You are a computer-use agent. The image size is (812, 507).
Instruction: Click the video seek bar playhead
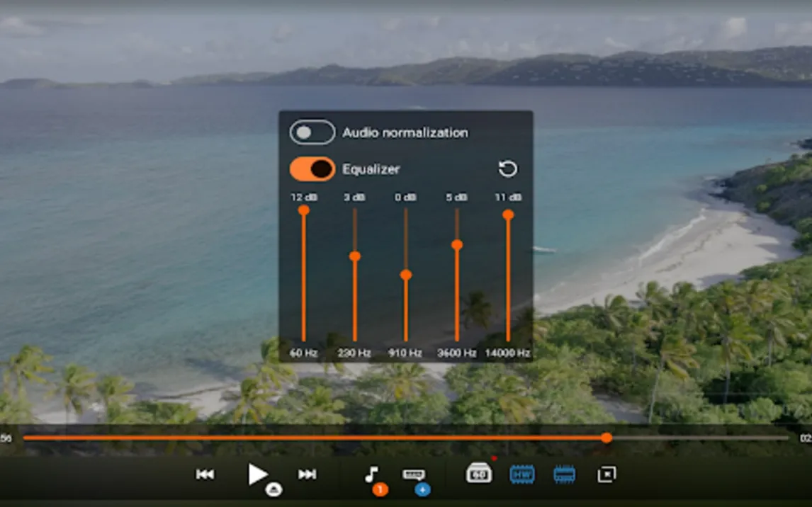(x=607, y=438)
